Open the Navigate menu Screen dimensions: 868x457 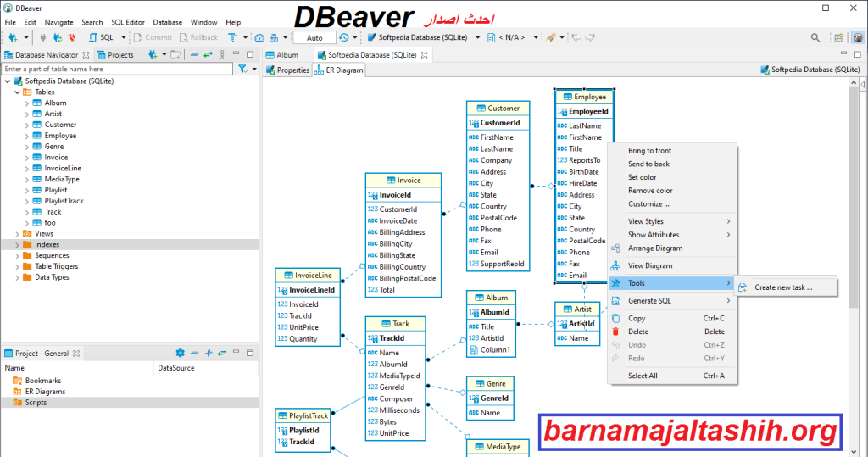point(58,22)
